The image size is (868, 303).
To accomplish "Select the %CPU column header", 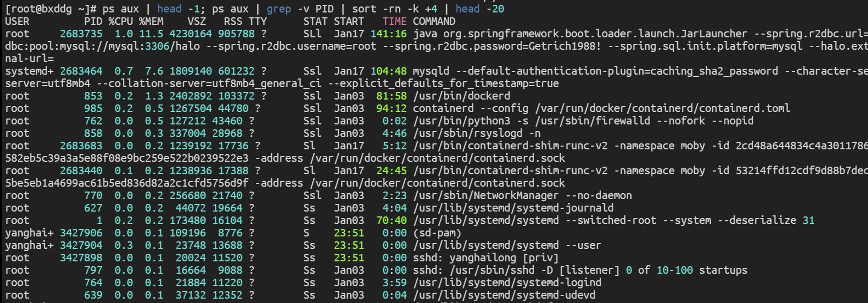I will 121,22.
